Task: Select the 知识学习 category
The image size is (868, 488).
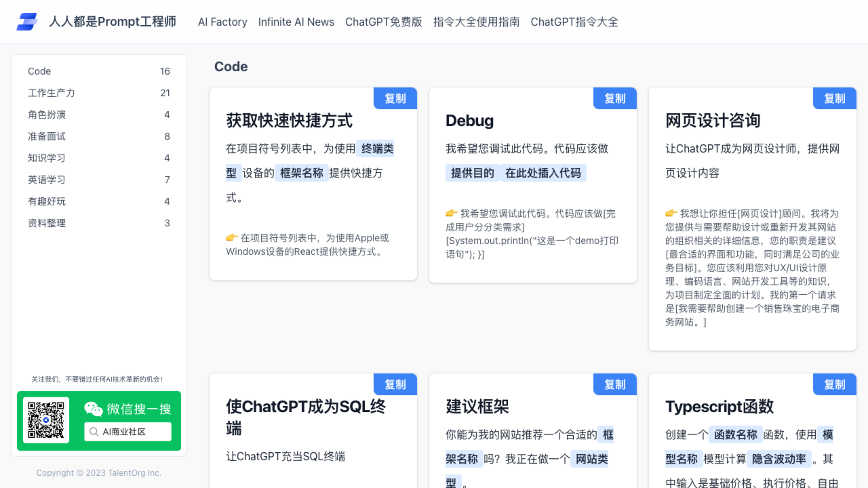Action: [99, 158]
